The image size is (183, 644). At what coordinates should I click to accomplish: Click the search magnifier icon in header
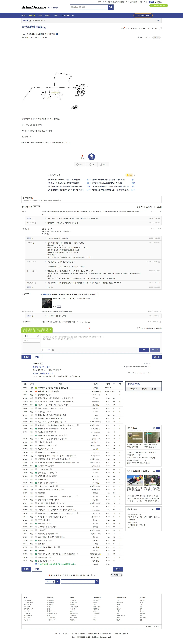click(111, 7)
